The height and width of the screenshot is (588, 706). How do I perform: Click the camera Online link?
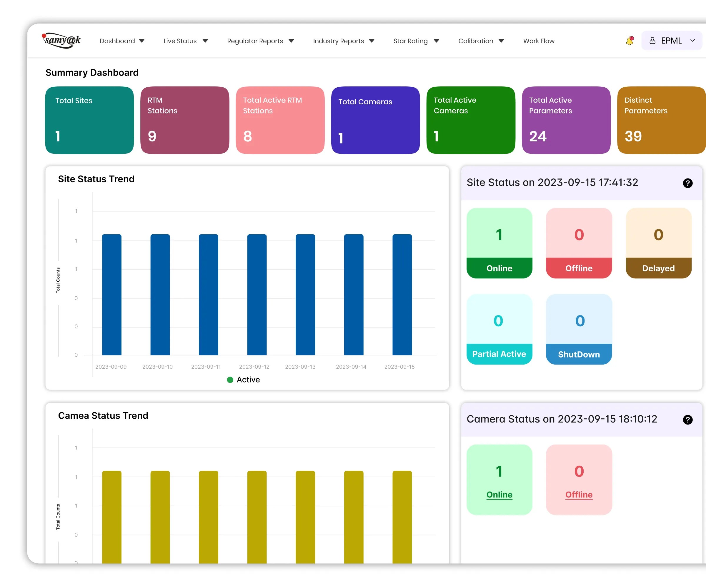coord(499,495)
